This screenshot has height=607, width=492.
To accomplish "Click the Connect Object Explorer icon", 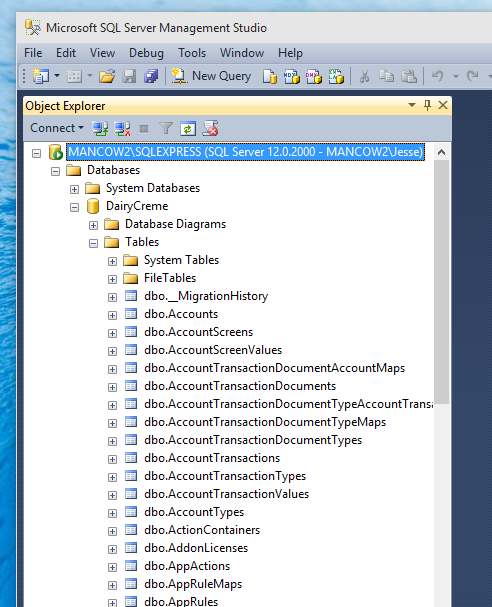I will 100,129.
